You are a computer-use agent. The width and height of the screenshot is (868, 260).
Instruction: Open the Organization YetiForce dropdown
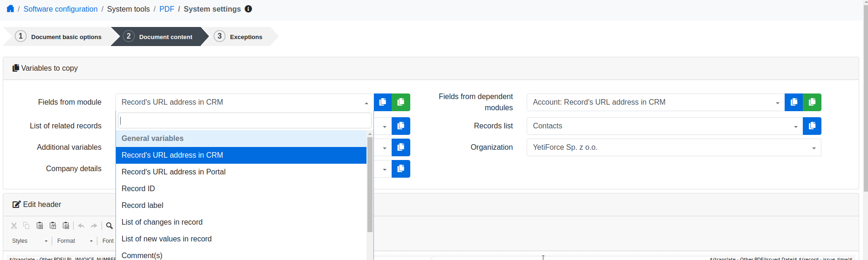674,147
